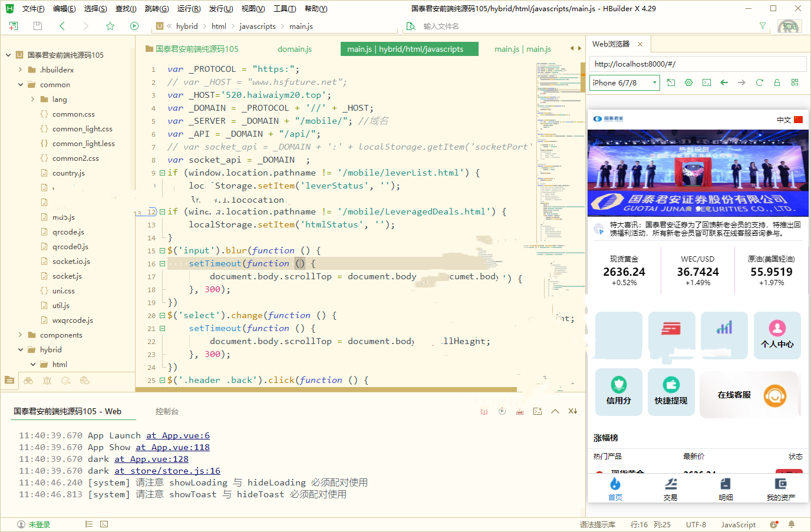Click the Run play icon in toolbar

(x=134, y=26)
